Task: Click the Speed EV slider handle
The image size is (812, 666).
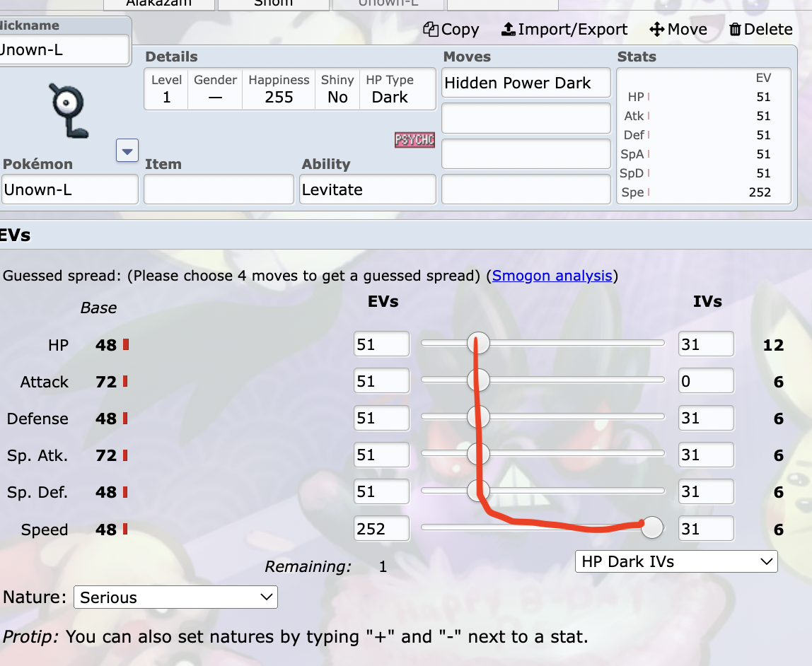Action: coord(652,527)
